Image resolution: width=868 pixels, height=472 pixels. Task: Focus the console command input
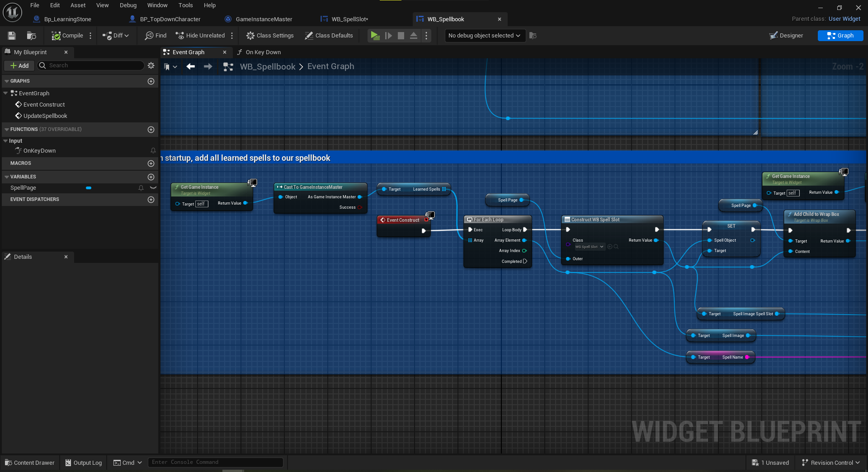click(x=216, y=463)
